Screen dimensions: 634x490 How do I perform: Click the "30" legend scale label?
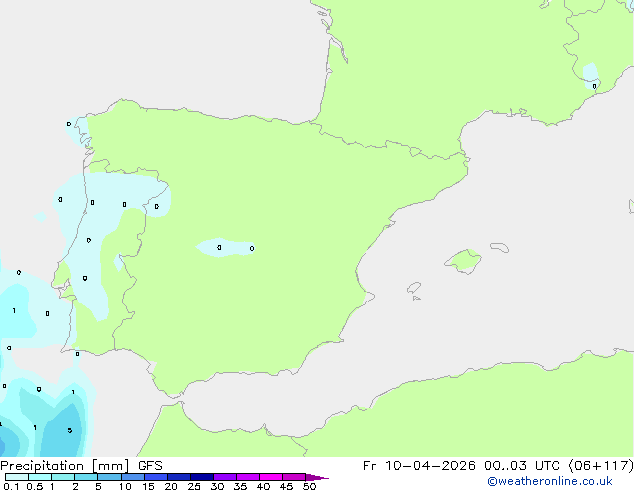pyautogui.click(x=217, y=486)
